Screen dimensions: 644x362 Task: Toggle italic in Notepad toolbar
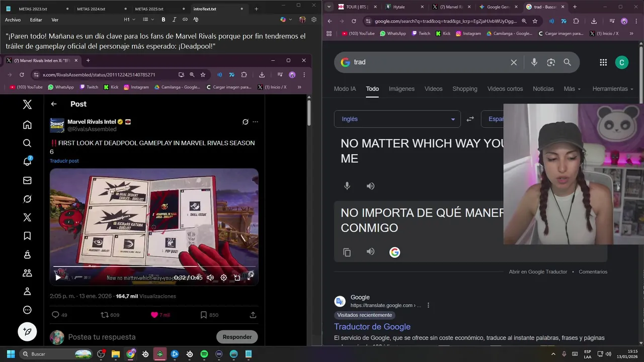tap(174, 20)
